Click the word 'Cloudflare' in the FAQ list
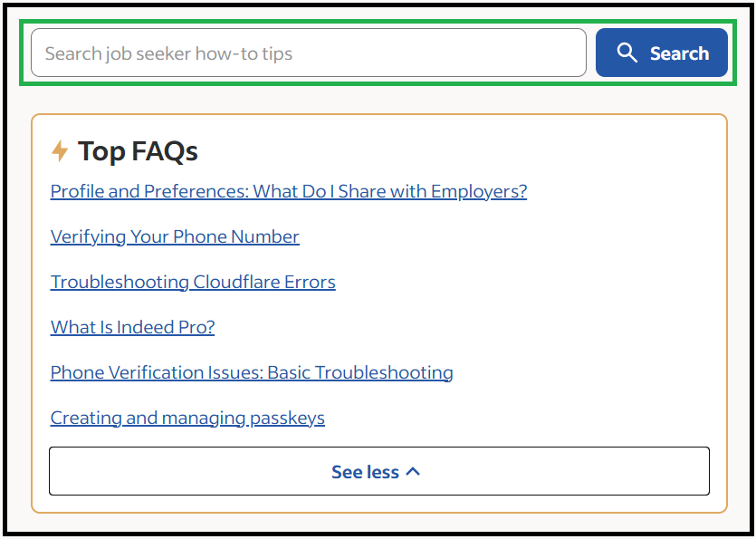756x539 pixels. 237,282
